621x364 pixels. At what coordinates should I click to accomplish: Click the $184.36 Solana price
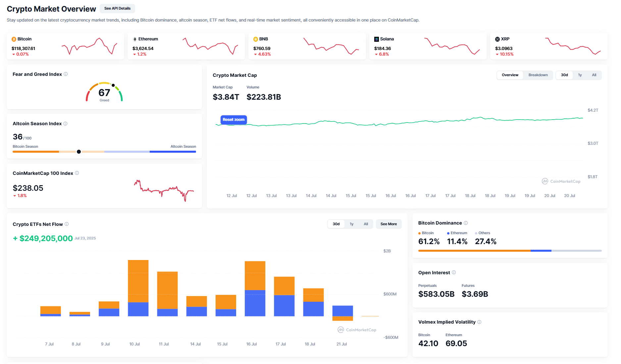(383, 48)
